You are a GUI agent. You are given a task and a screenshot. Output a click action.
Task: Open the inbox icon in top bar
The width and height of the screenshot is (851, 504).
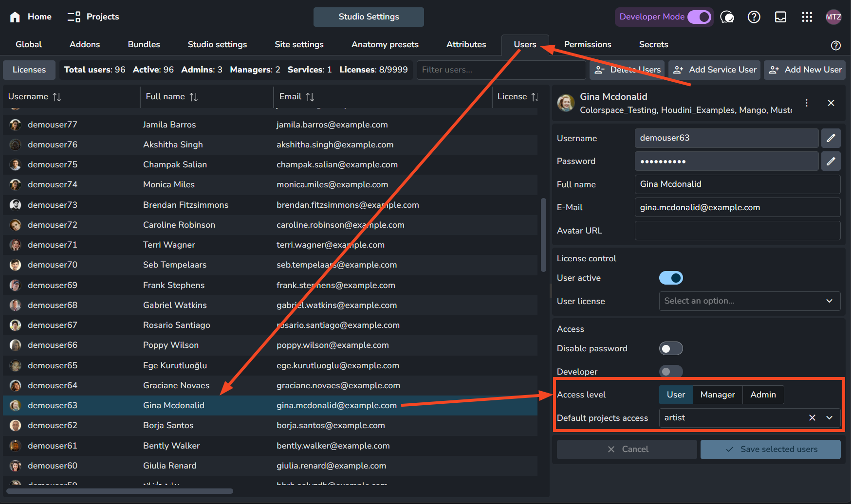pyautogui.click(x=780, y=17)
